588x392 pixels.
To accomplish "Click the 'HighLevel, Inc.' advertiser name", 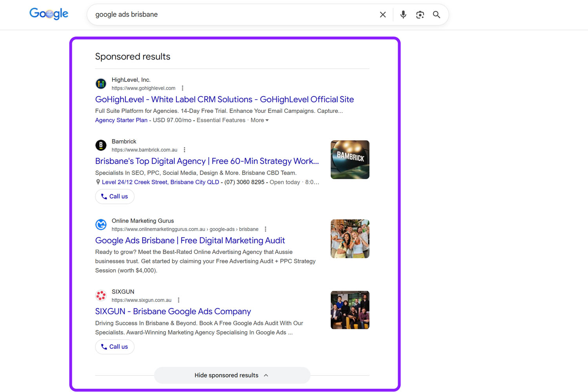I will (x=131, y=80).
